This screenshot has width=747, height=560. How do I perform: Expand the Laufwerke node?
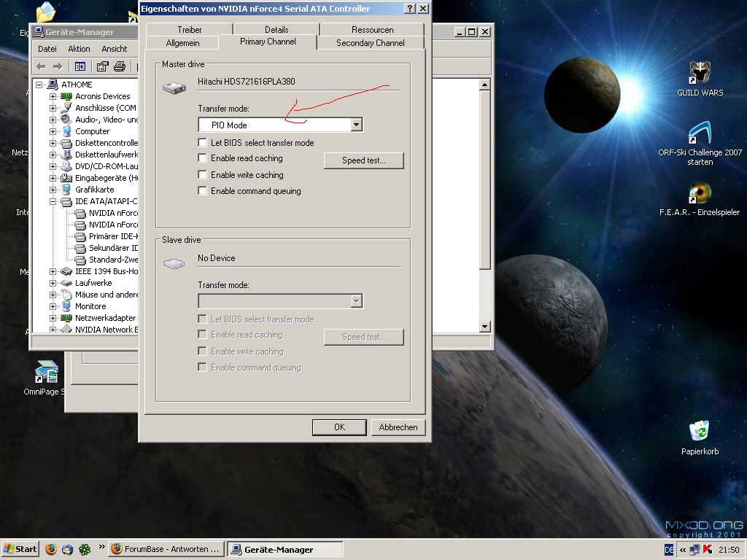click(53, 283)
